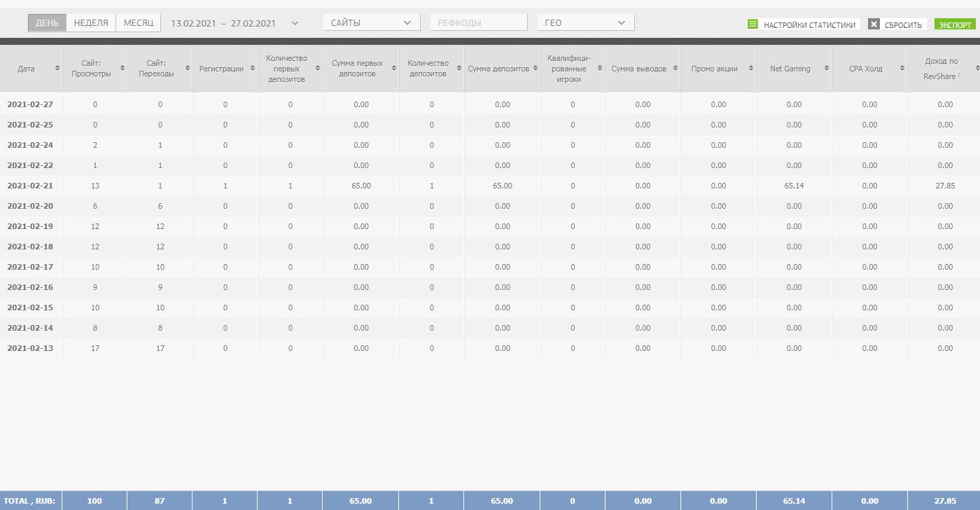Click the 65.14 Net Gaming value for 2021-02-21
980x510 pixels.
coord(794,186)
